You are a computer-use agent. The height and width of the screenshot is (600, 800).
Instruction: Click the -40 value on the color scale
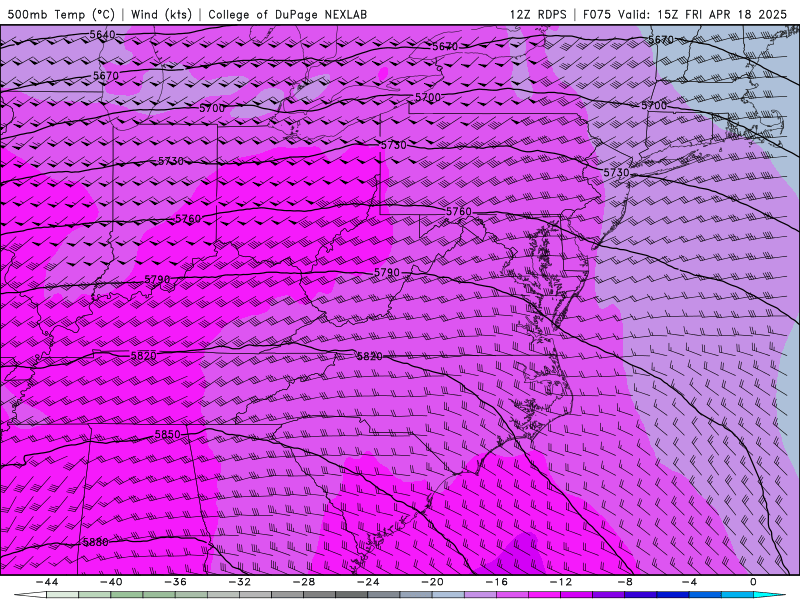pyautogui.click(x=111, y=582)
